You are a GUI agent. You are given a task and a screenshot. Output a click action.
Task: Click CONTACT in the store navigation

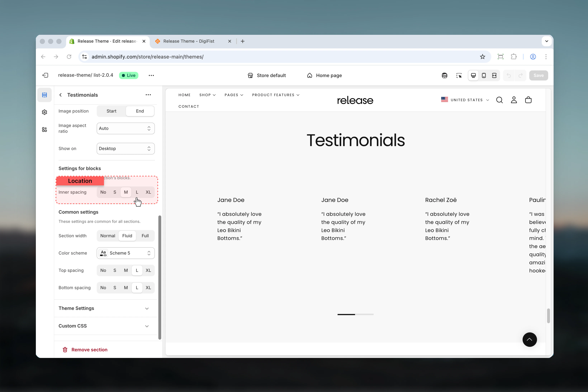pyautogui.click(x=189, y=107)
